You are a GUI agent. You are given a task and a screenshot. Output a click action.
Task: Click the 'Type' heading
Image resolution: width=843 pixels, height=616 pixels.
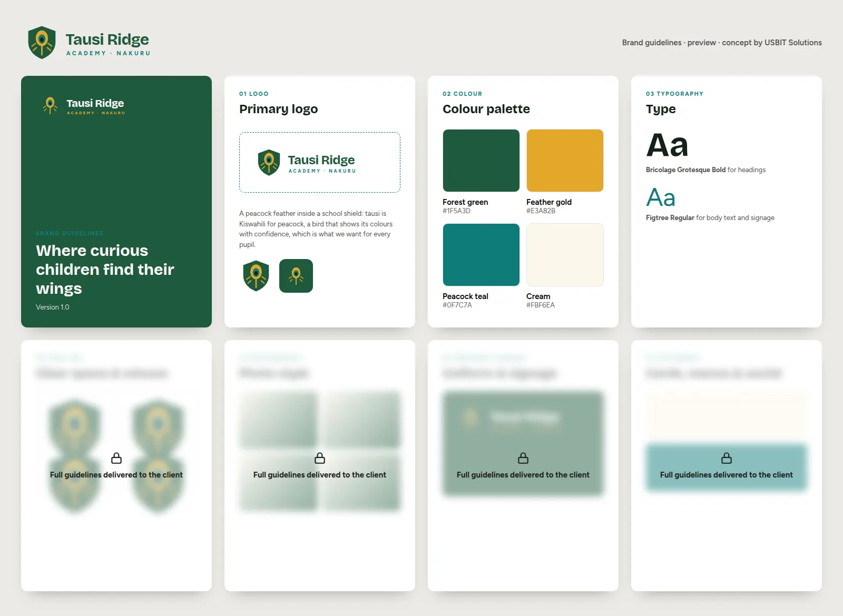661,110
